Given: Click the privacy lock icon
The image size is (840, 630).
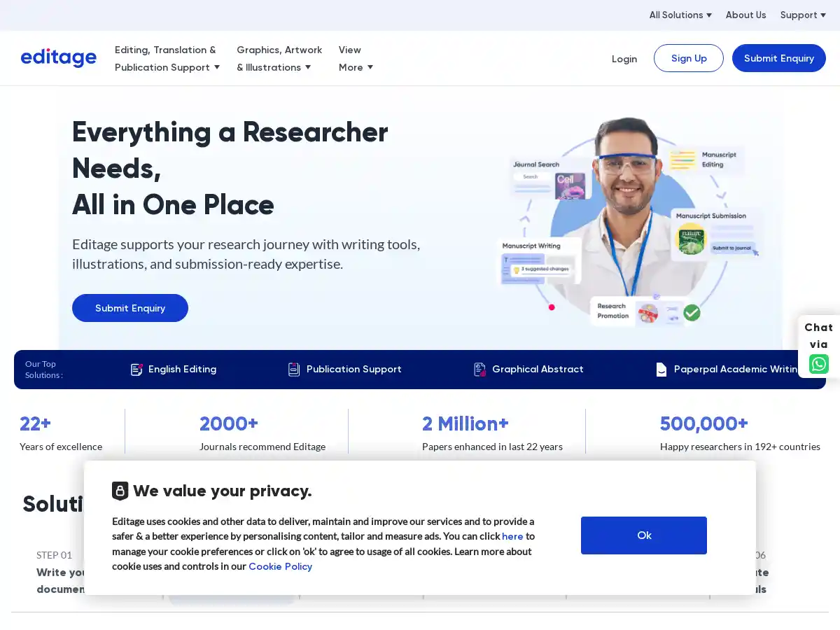Looking at the screenshot, I should point(120,491).
